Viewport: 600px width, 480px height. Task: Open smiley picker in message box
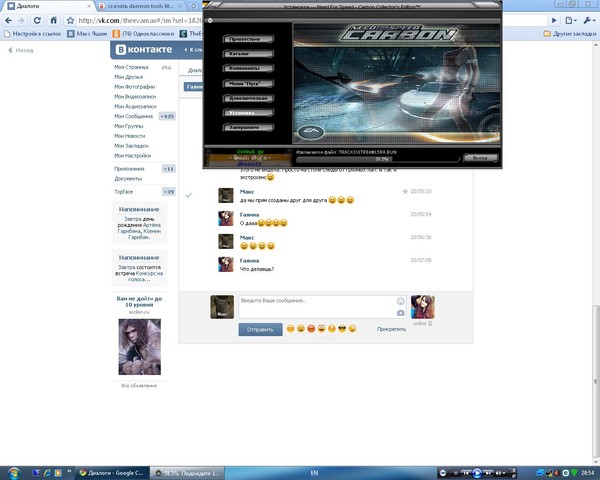tap(400, 301)
